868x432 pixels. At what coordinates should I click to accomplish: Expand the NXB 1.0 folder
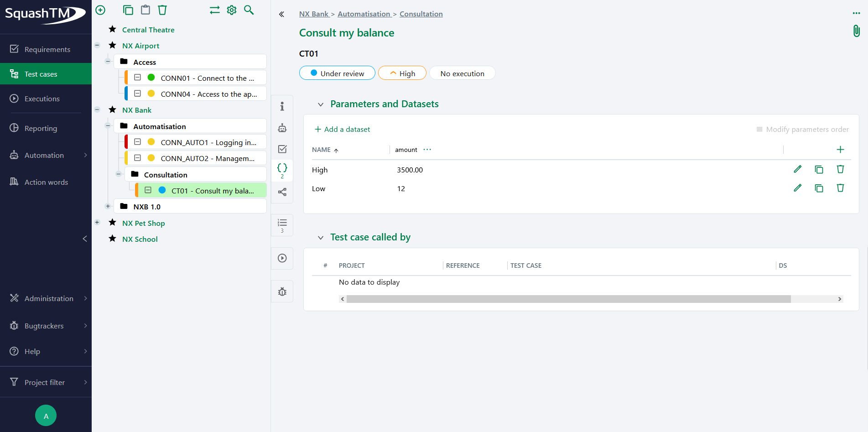tap(108, 206)
